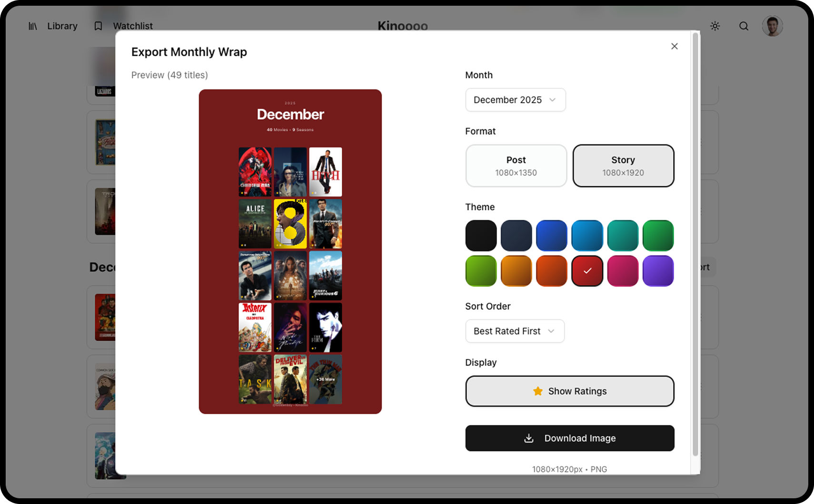This screenshot has height=504, width=814.
Task: Click the Sort Order section label
Action: (488, 306)
